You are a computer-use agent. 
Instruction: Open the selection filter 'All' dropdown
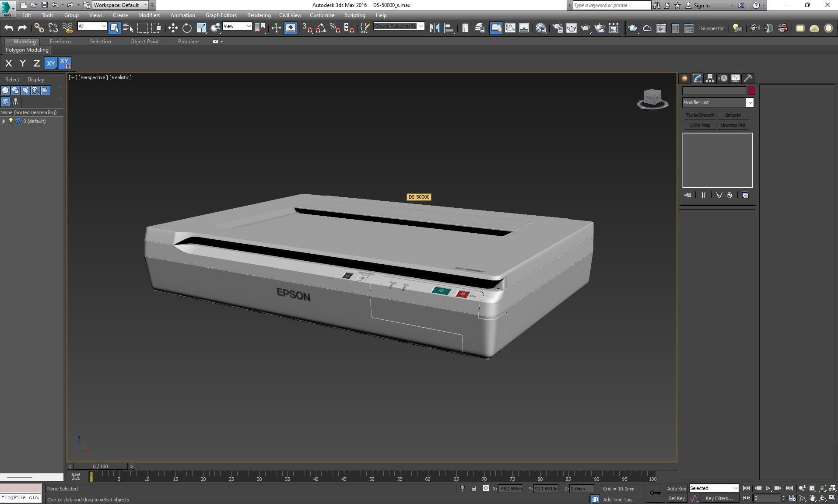click(x=92, y=26)
